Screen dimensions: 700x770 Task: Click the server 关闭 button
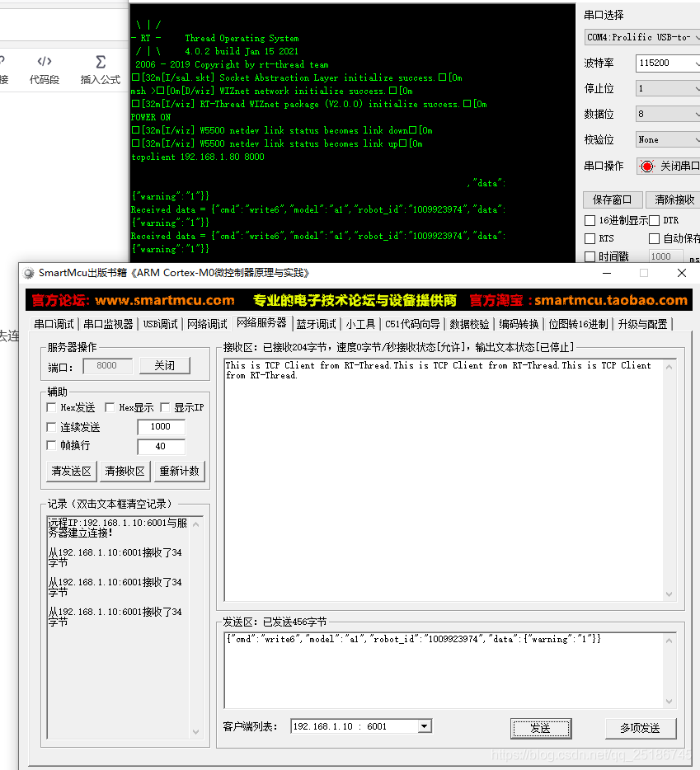point(165,366)
